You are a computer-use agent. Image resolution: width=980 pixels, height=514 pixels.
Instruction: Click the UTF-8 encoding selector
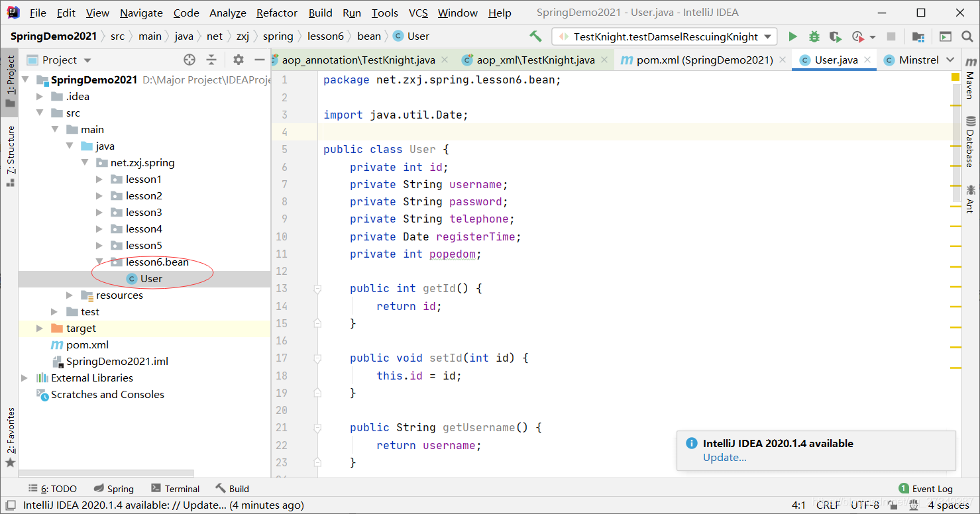pos(865,505)
